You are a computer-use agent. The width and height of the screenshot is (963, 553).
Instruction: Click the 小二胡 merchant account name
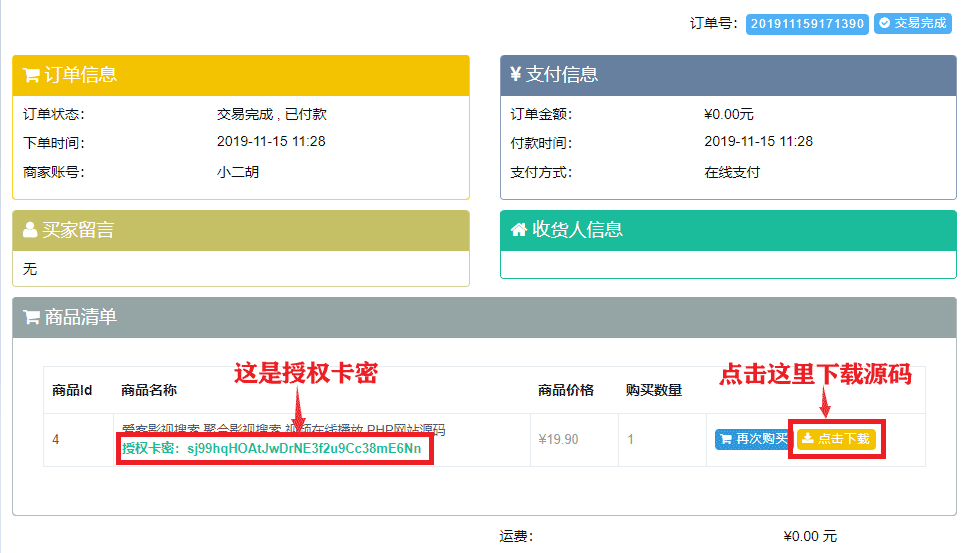pyautogui.click(x=238, y=172)
